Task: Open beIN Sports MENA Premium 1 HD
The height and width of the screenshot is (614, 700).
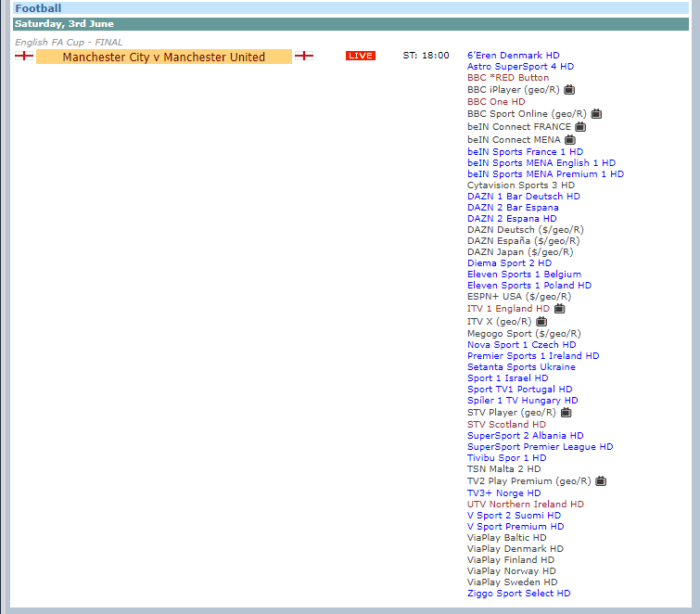Action: pos(545,174)
